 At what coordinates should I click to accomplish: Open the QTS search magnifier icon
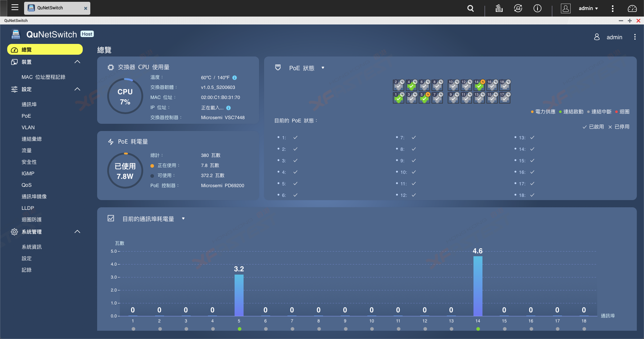tap(470, 8)
